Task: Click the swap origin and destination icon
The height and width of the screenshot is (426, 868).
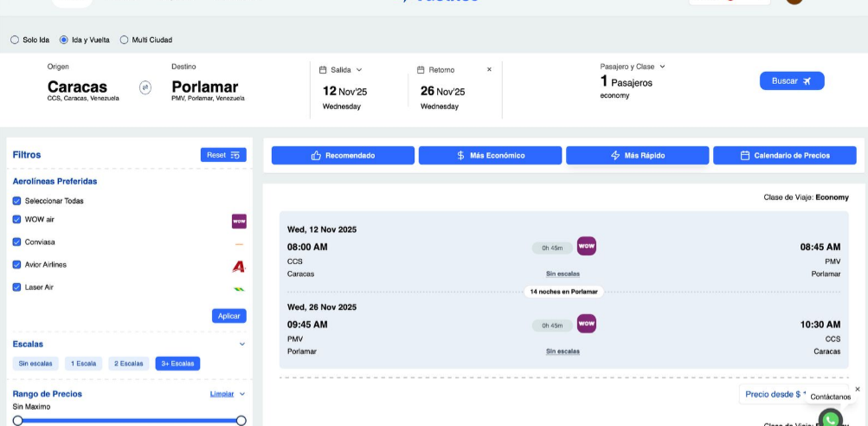Action: tap(145, 87)
